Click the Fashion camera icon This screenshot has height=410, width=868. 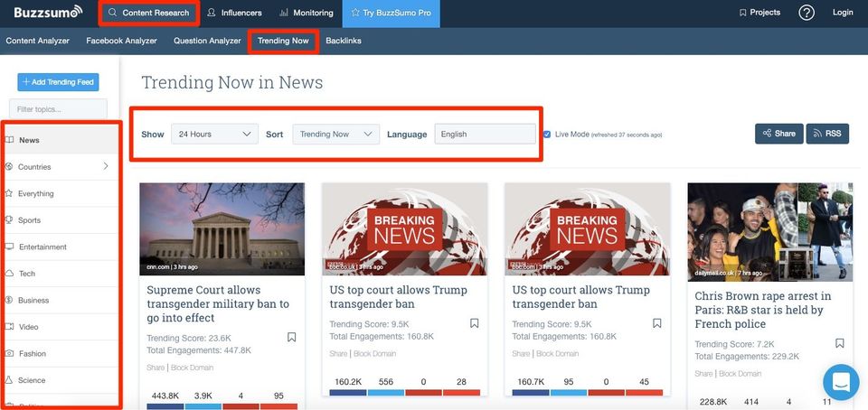click(9, 353)
